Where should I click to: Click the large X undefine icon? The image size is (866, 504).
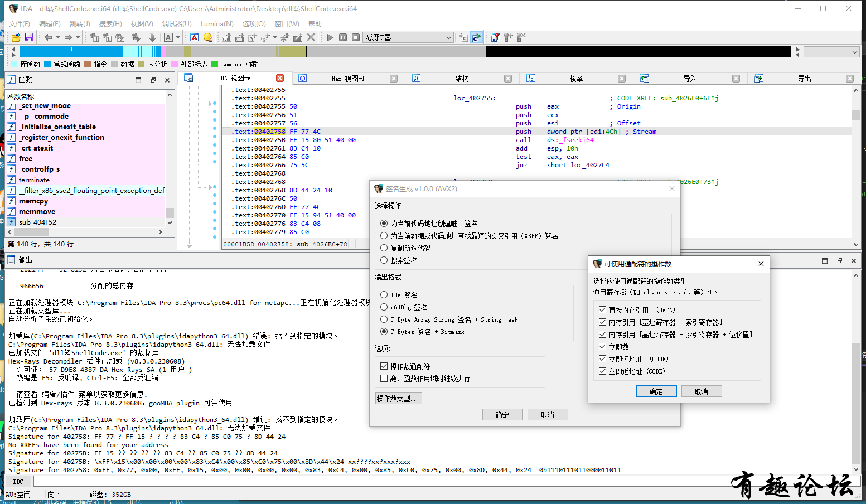311,37
